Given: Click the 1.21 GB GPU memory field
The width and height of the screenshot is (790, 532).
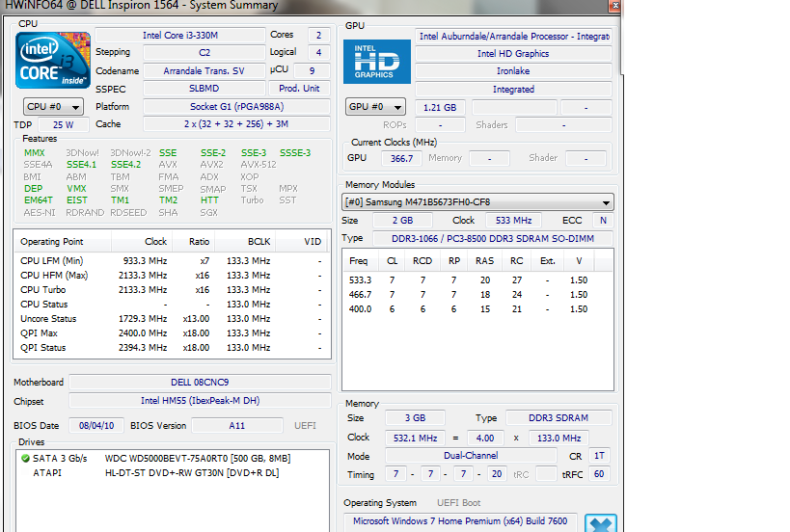Looking at the screenshot, I should (440, 108).
